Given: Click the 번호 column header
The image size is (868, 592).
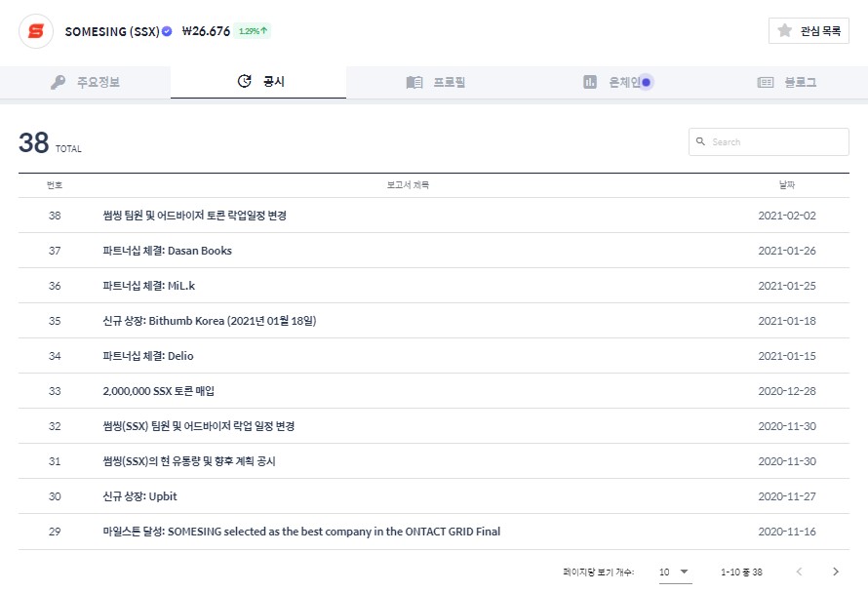Looking at the screenshot, I should tap(55, 185).
